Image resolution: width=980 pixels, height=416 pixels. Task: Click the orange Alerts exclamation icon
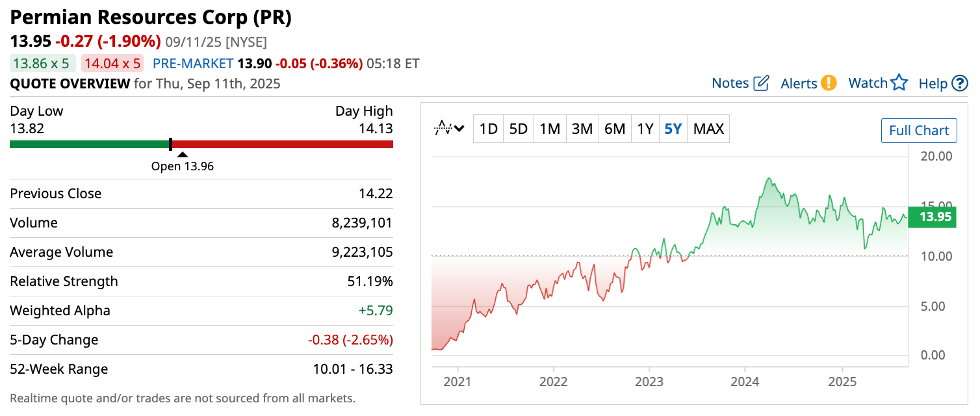tap(829, 83)
